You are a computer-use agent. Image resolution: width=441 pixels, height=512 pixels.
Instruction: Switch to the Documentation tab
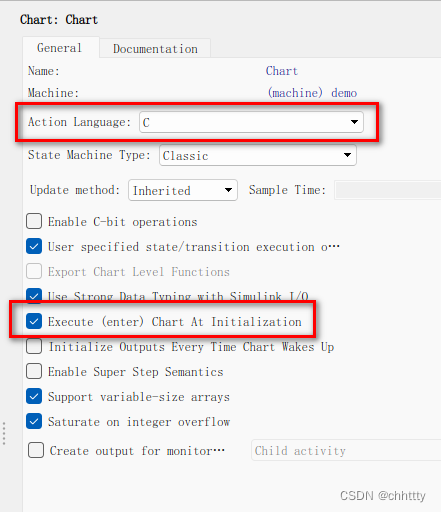pyautogui.click(x=155, y=49)
